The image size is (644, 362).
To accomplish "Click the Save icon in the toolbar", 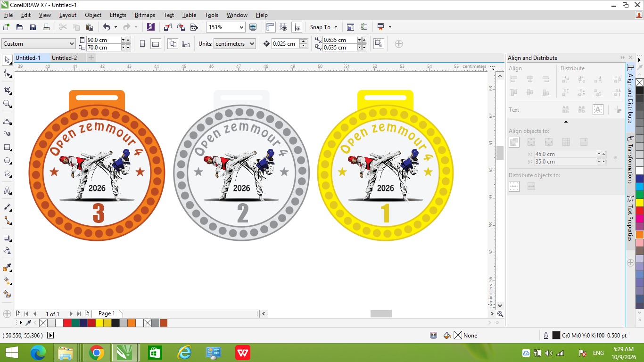I will click(33, 27).
